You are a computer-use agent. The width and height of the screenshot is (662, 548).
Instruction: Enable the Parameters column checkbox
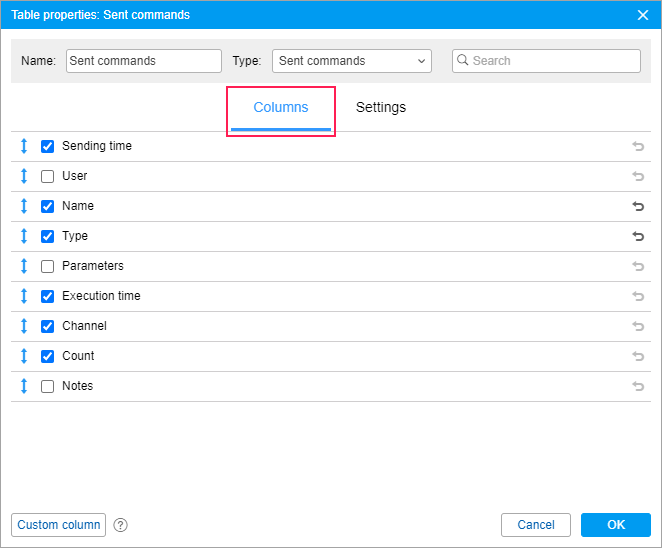pyautogui.click(x=47, y=267)
